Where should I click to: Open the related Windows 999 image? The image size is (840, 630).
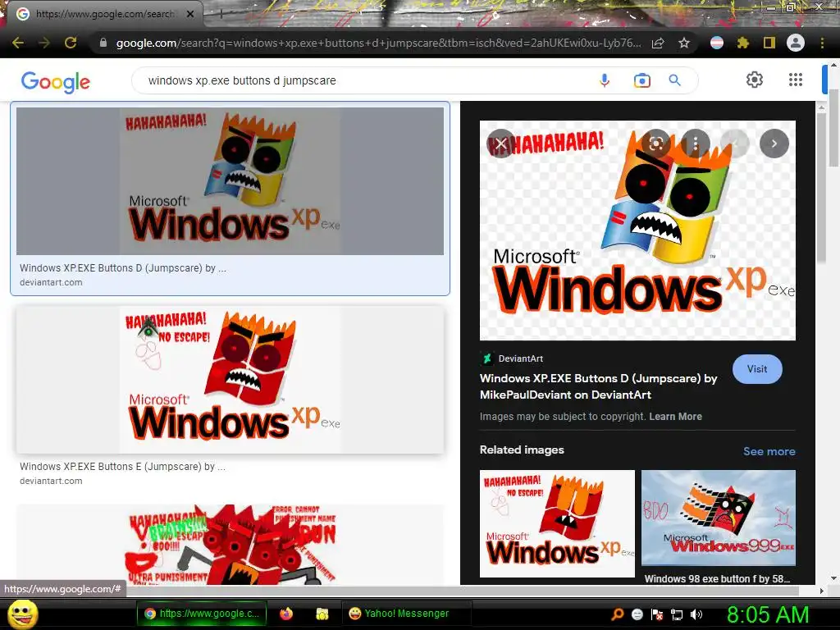point(719,518)
